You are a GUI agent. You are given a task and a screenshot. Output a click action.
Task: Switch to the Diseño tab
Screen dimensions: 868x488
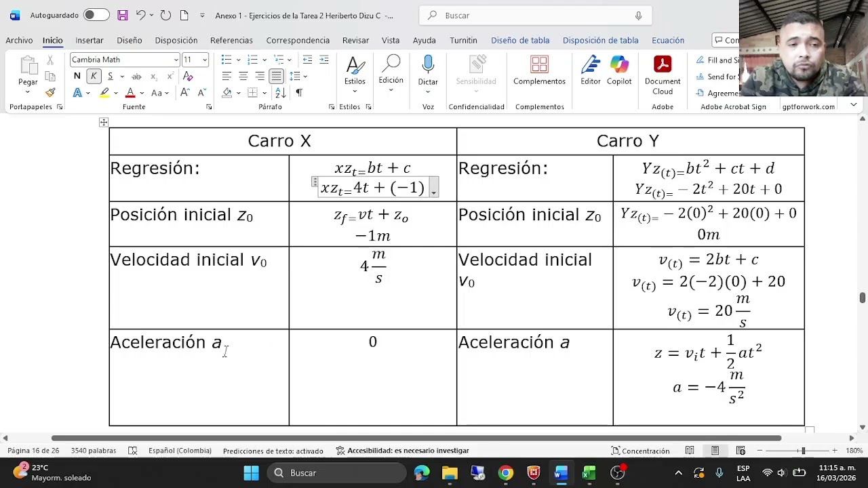(130, 40)
